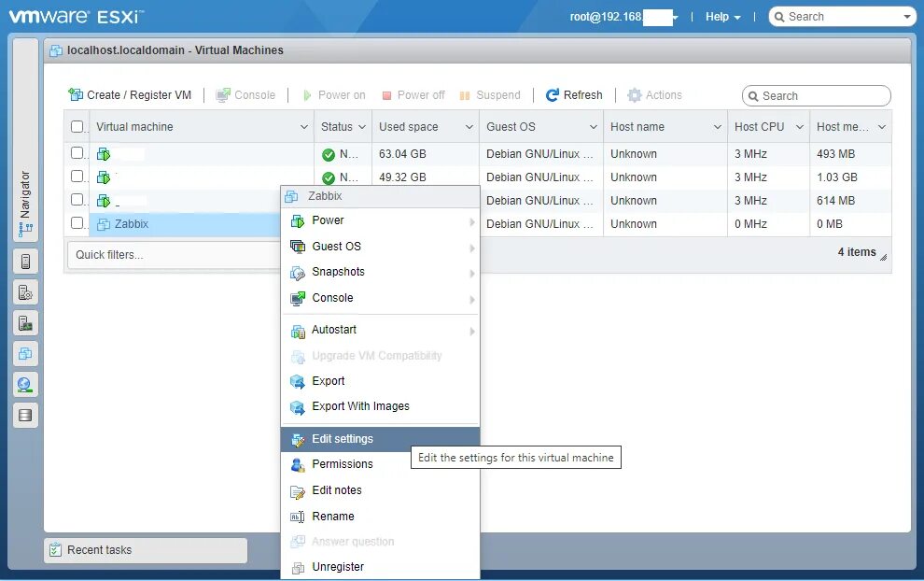Select Rename in context menu
Screen dimensions: 924x581
(381, 517)
